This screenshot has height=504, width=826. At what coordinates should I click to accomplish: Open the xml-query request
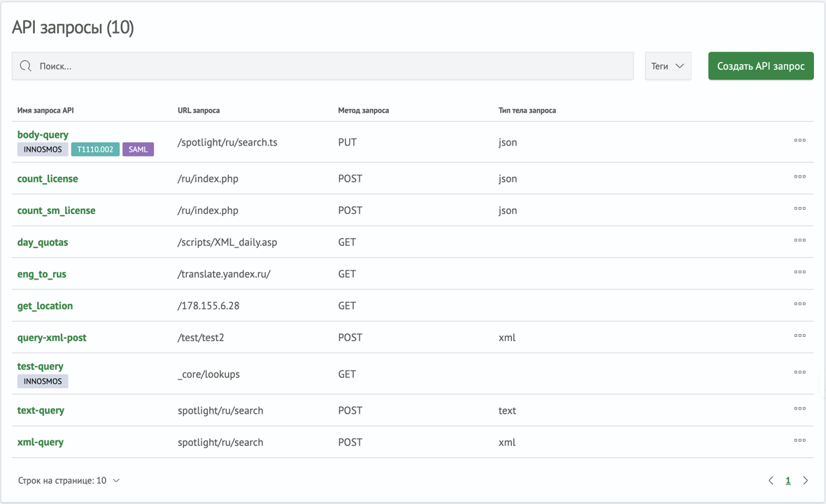(40, 442)
